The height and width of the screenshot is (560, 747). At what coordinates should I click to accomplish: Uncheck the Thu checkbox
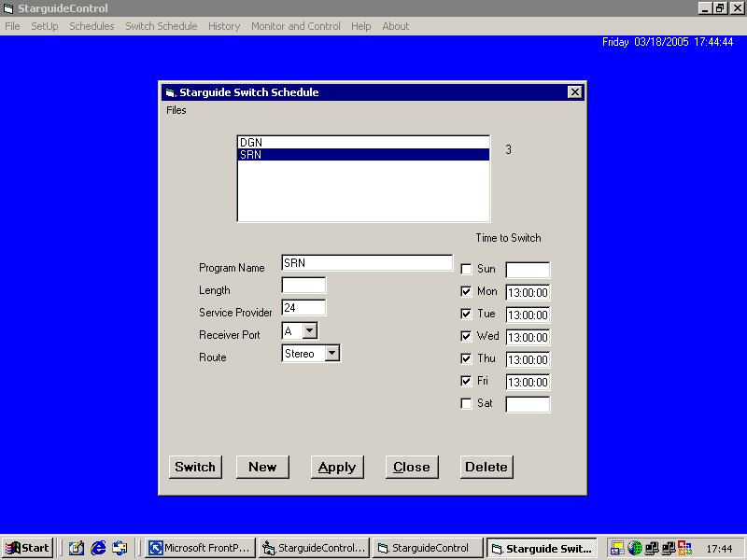tap(466, 358)
